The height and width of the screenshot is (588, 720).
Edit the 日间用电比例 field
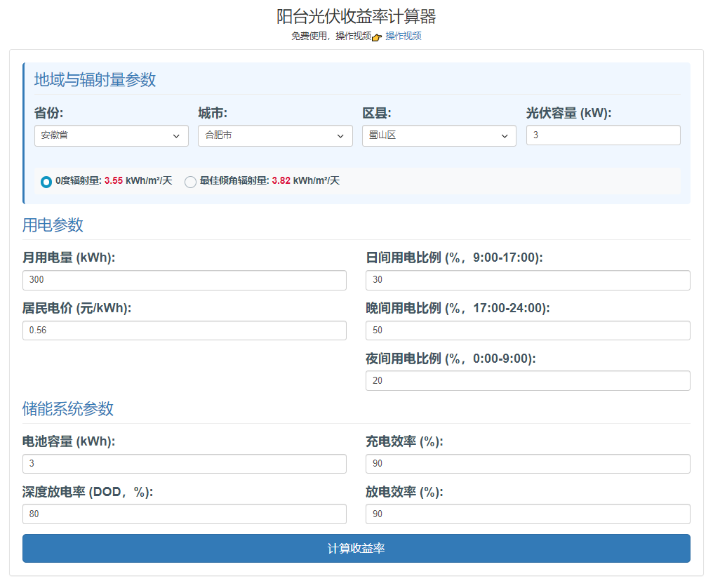(527, 280)
